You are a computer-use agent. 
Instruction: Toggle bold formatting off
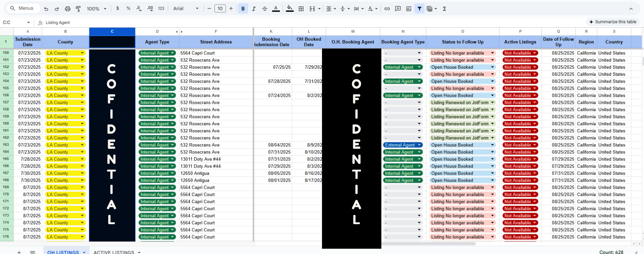243,9
